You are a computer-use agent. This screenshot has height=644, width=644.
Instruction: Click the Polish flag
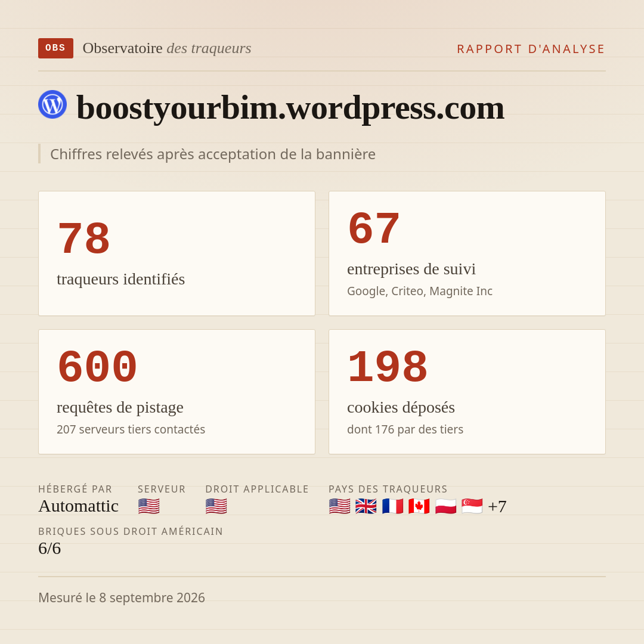pos(445,506)
